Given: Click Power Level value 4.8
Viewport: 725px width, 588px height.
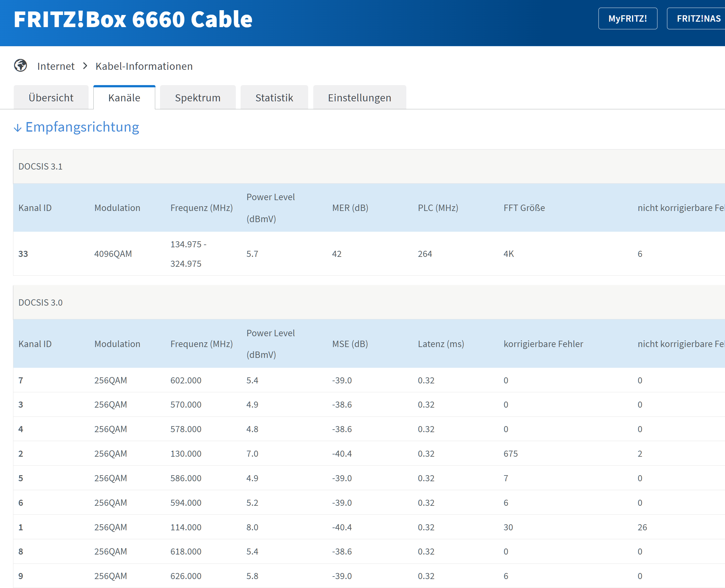Looking at the screenshot, I should tap(252, 429).
